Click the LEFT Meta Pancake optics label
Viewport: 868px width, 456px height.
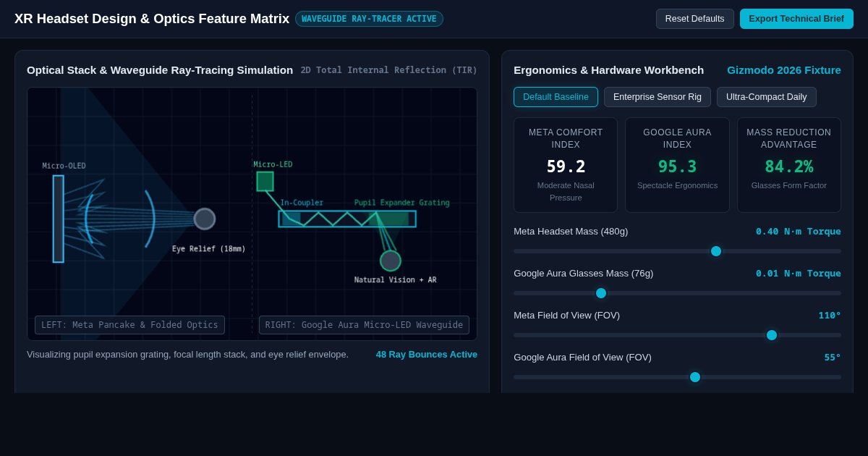(129, 325)
